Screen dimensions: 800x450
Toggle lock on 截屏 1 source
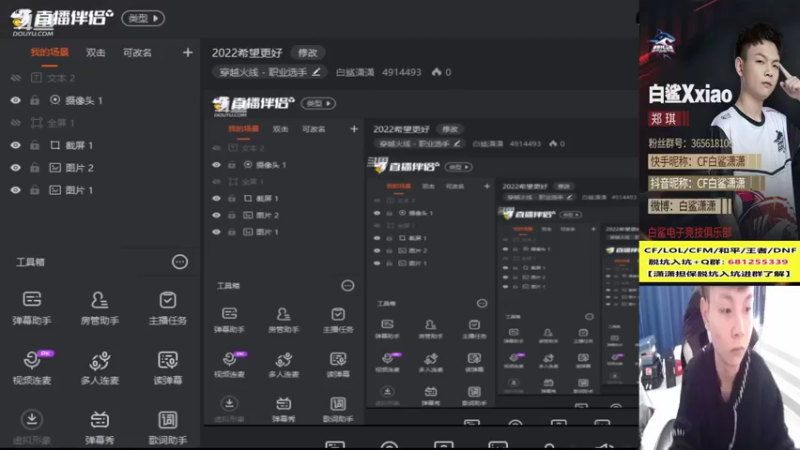pos(35,145)
